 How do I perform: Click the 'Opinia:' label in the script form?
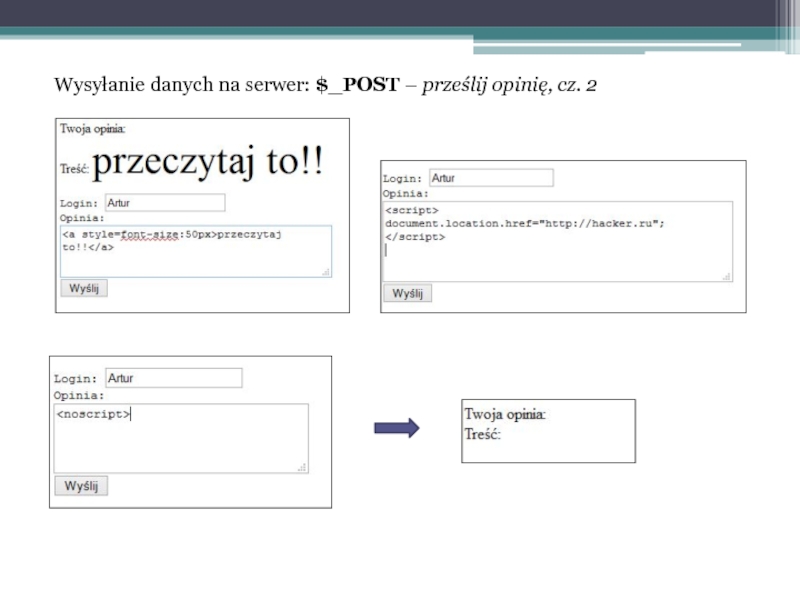point(406,194)
